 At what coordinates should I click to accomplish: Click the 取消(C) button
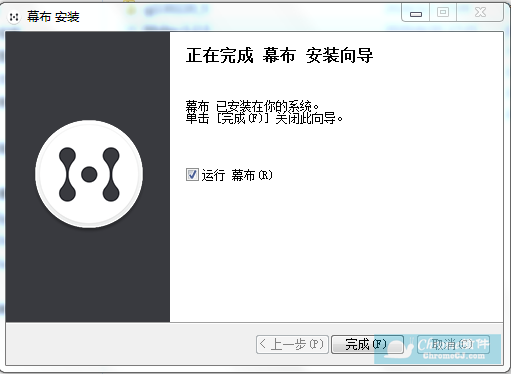453,344
